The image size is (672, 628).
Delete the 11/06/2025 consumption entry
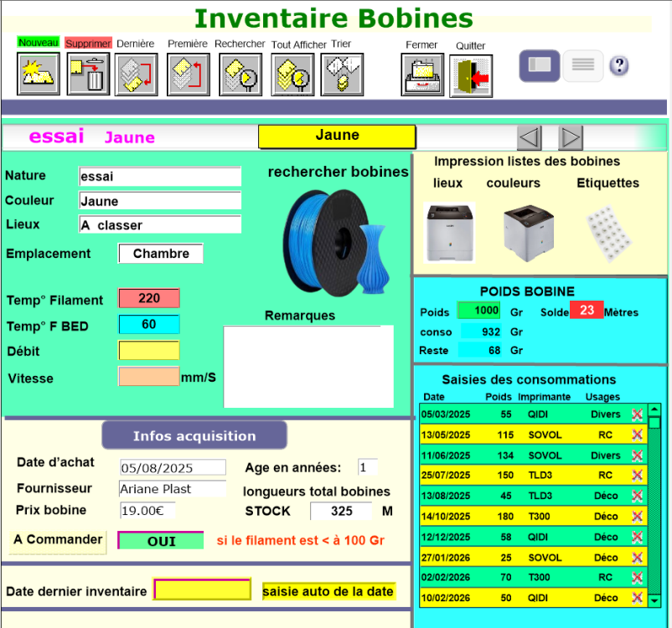[638, 456]
